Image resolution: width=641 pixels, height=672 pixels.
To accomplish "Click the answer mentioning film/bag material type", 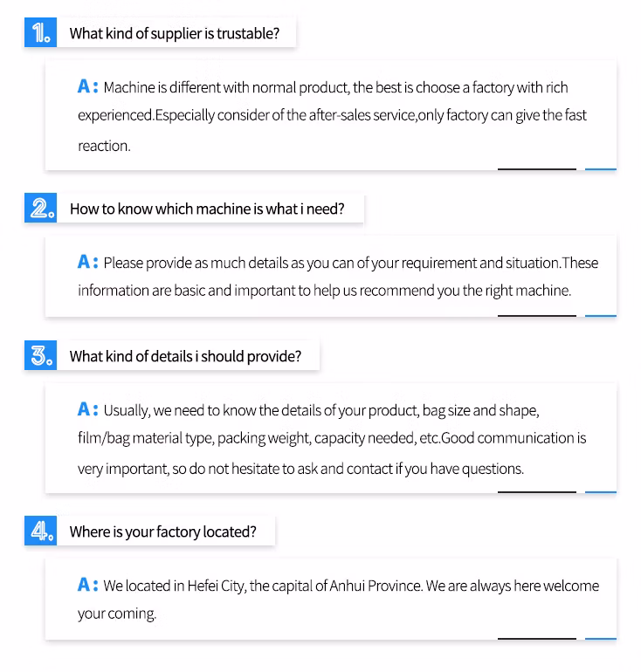I will tap(332, 438).
